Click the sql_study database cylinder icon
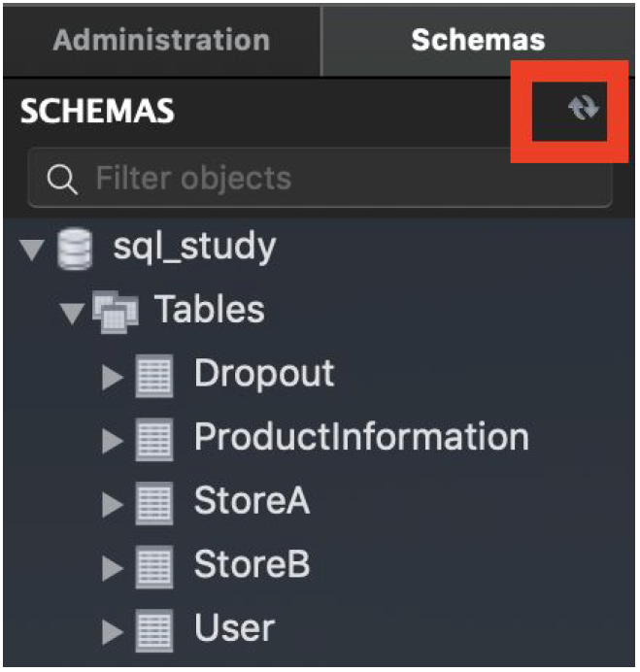The width and height of the screenshot is (640, 672). (x=75, y=249)
